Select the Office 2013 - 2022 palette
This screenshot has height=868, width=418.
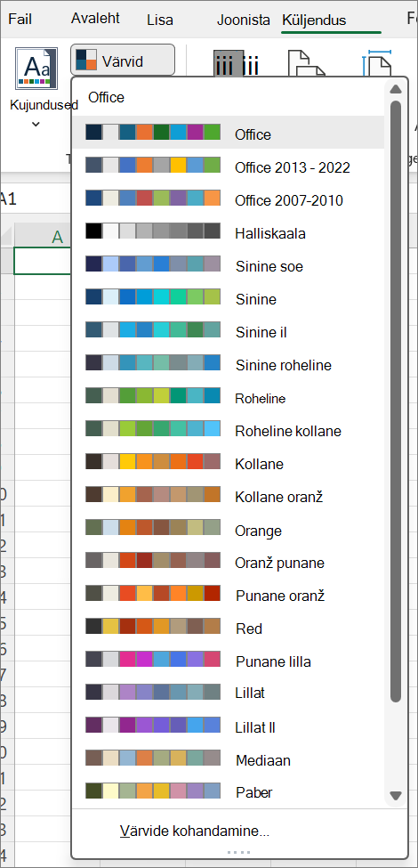click(x=229, y=166)
